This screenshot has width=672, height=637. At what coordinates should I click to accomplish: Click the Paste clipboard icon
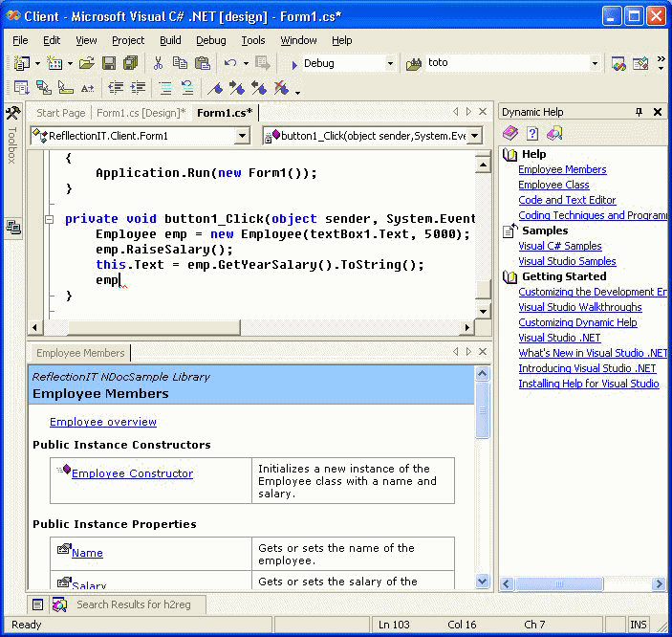[x=203, y=63]
